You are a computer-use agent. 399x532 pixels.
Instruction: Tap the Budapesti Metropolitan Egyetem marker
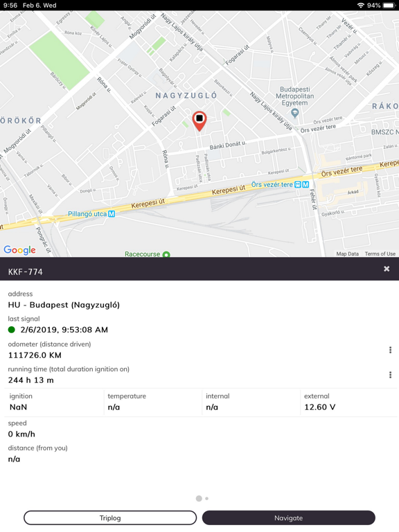point(295,113)
